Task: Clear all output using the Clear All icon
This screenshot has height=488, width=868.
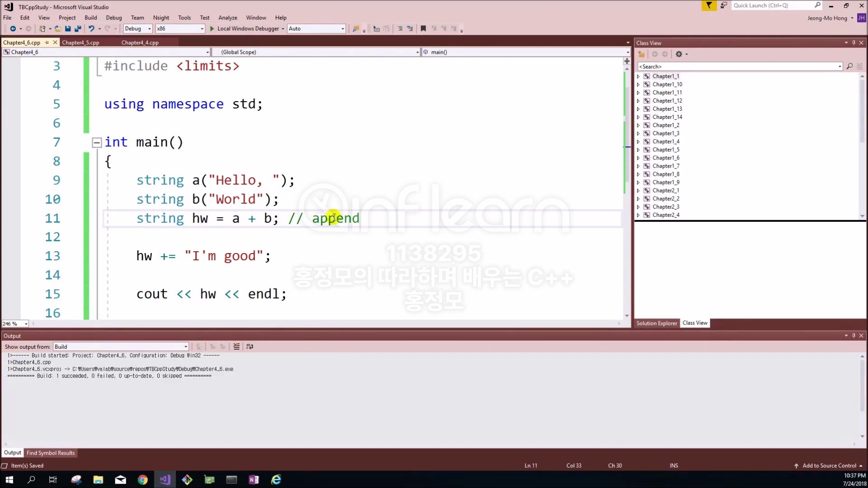Action: tap(236, 347)
